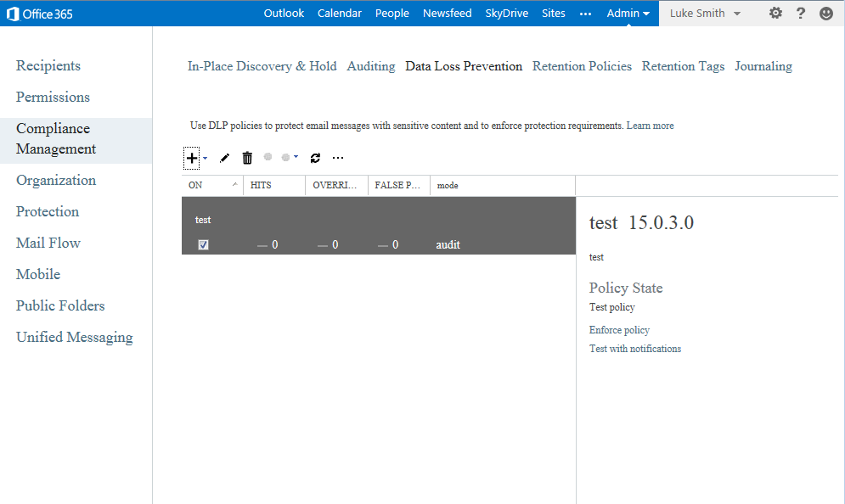This screenshot has height=504, width=845.
Task: Click the pencil edit icon
Action: click(224, 158)
